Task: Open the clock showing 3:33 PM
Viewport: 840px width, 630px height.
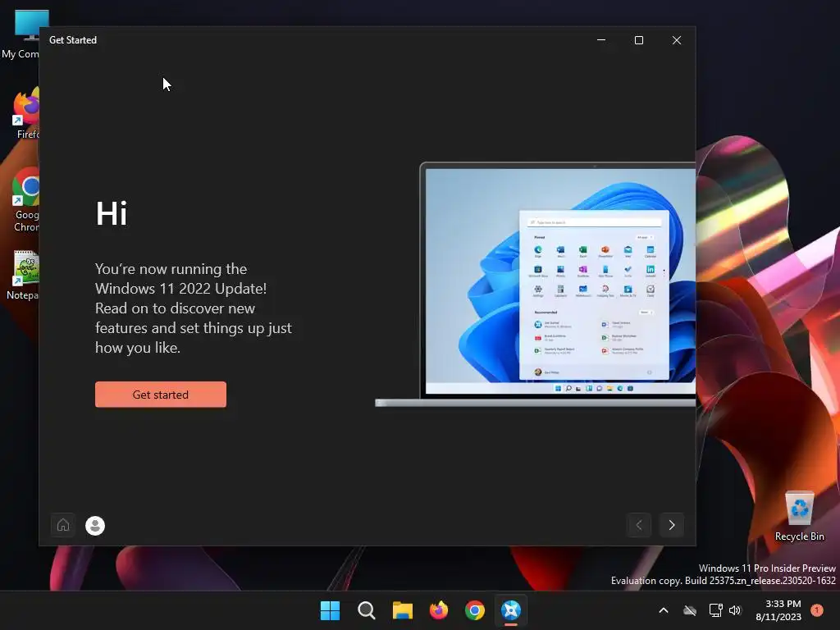Action: pos(778,610)
